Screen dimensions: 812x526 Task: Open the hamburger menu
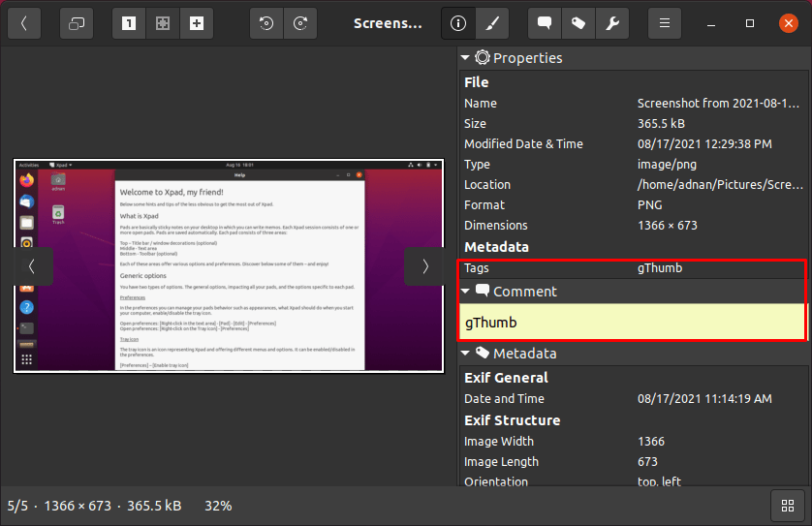pyautogui.click(x=665, y=23)
